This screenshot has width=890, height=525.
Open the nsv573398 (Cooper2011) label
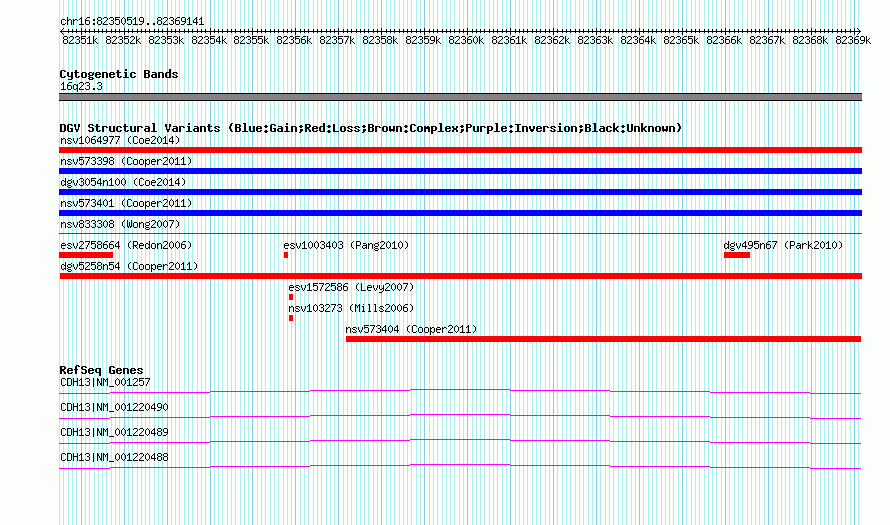[126, 161]
